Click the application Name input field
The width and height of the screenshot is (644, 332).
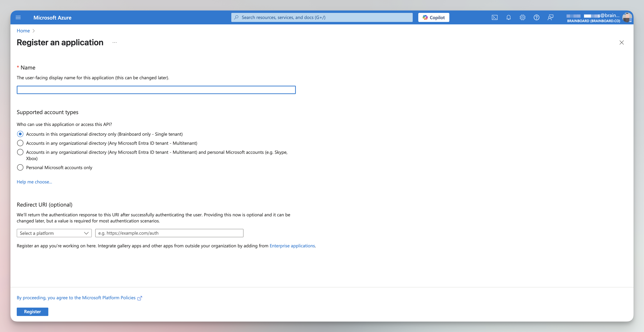(x=156, y=90)
